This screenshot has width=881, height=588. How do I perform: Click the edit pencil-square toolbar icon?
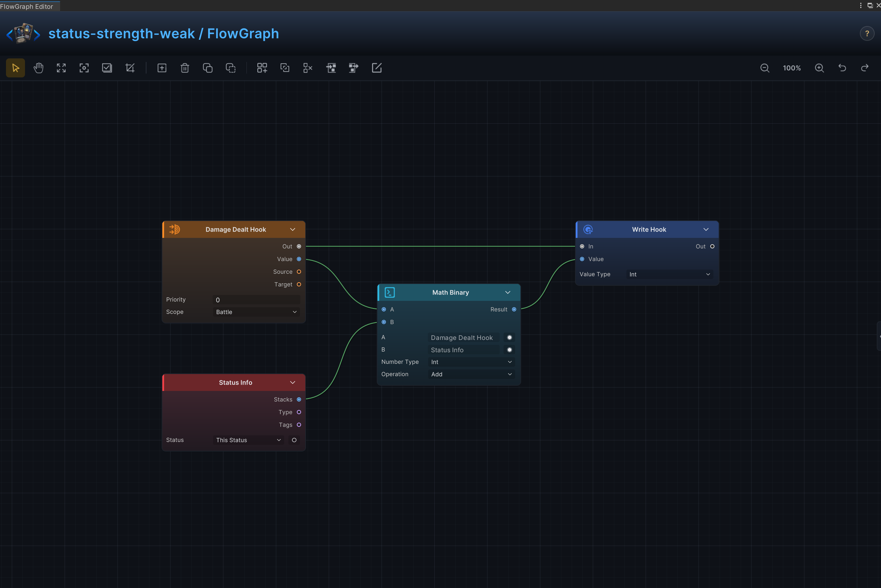point(376,68)
